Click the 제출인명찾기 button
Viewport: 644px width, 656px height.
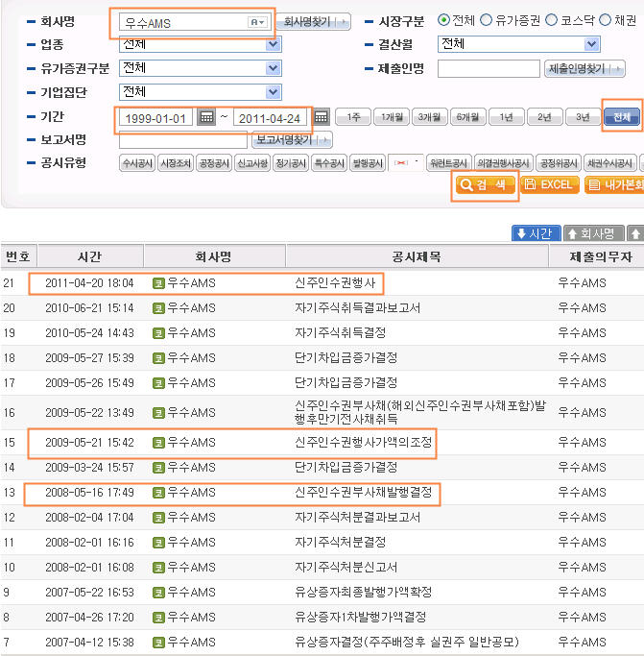click(584, 68)
